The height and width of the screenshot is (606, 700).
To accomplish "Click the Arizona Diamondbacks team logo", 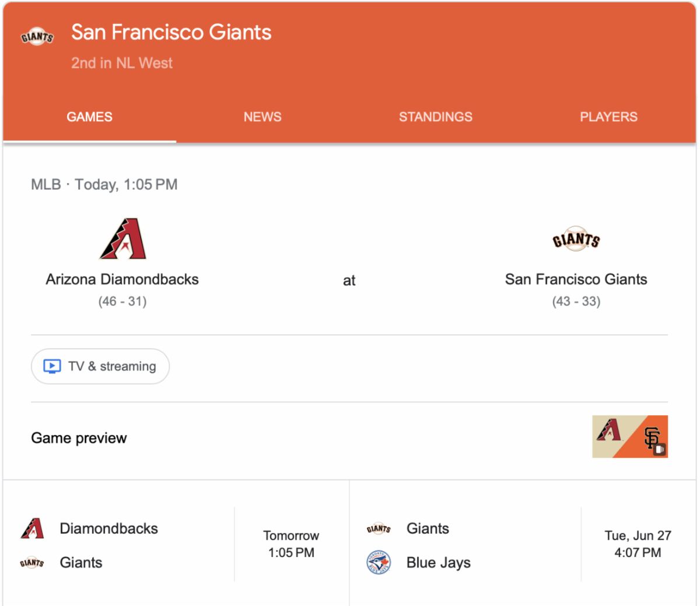I will (x=123, y=239).
